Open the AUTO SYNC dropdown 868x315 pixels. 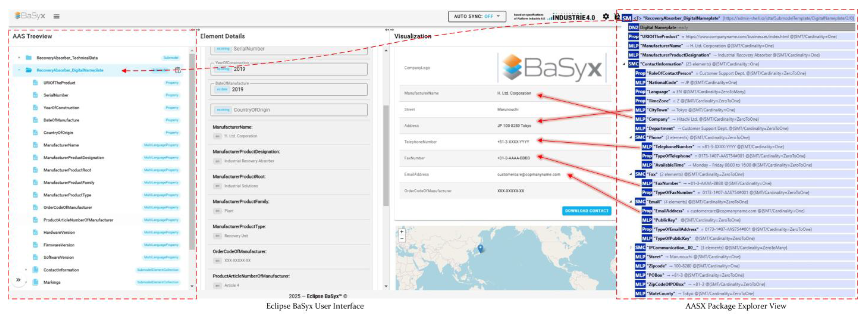476,16
